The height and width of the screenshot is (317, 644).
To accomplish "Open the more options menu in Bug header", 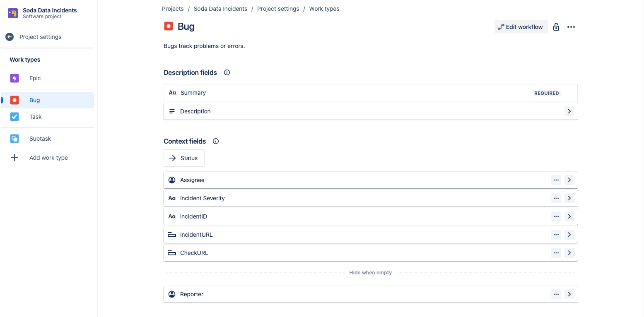I will click(x=571, y=27).
